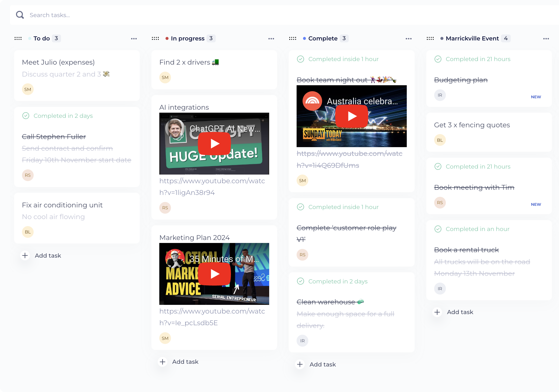The width and height of the screenshot is (559, 392).
Task: Open SM avatar on Marketing Plan 2024 card
Action: click(x=165, y=338)
